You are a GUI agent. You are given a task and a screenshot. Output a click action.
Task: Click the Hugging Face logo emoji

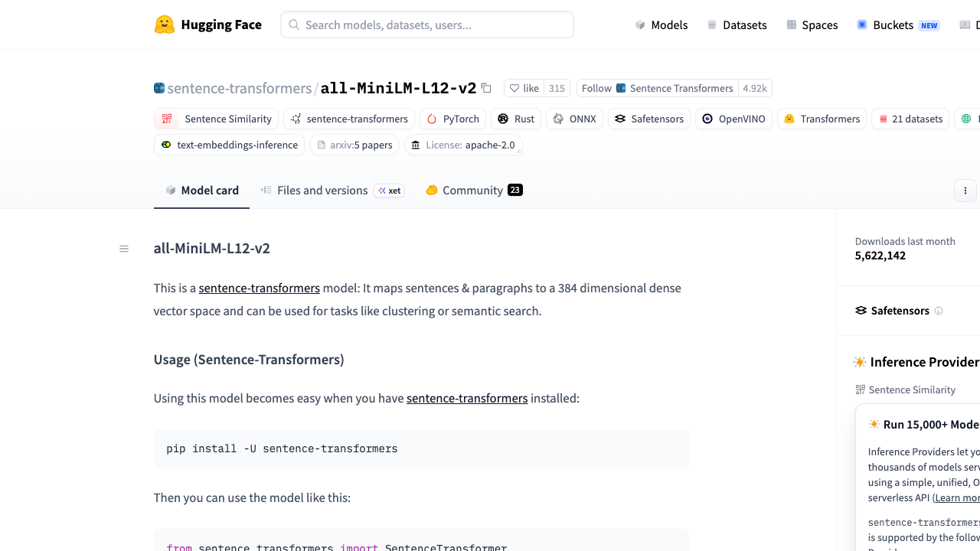(x=165, y=24)
